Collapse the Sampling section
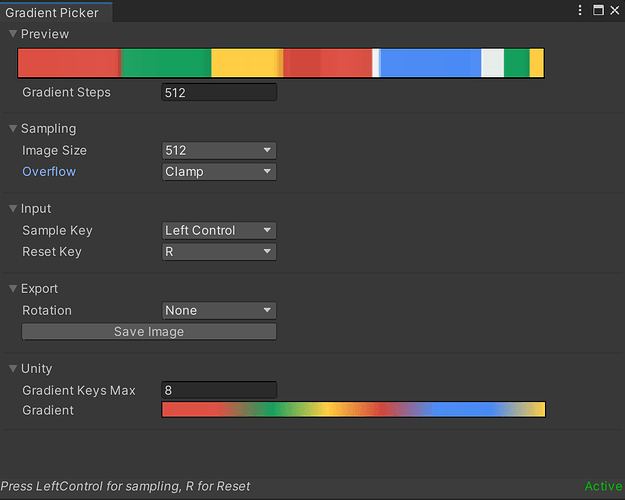The image size is (625, 500). [13, 128]
